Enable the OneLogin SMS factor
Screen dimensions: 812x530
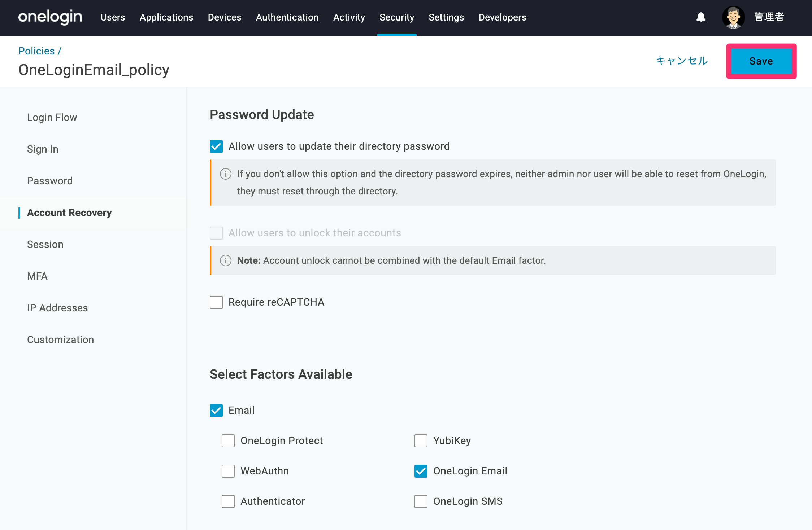click(x=421, y=501)
